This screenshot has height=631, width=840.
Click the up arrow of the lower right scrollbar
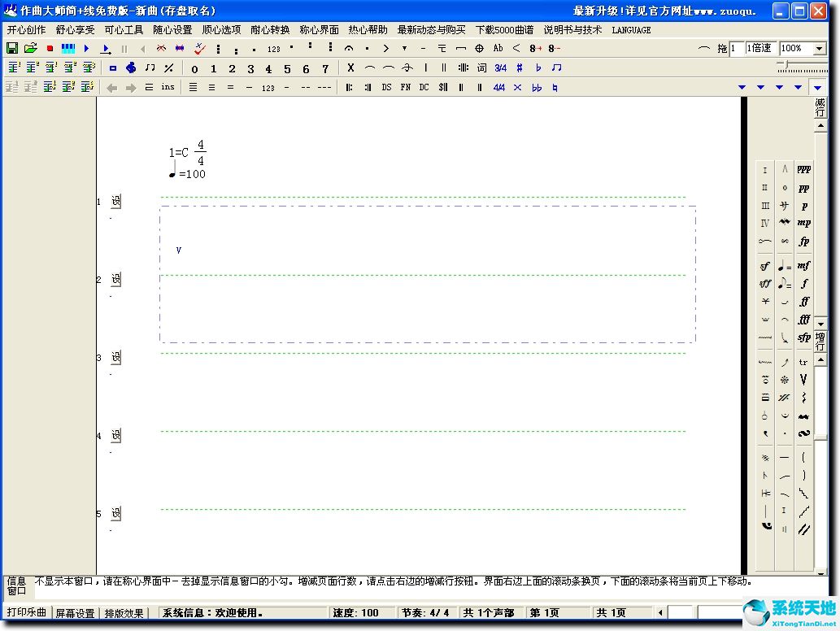pyautogui.click(x=820, y=360)
